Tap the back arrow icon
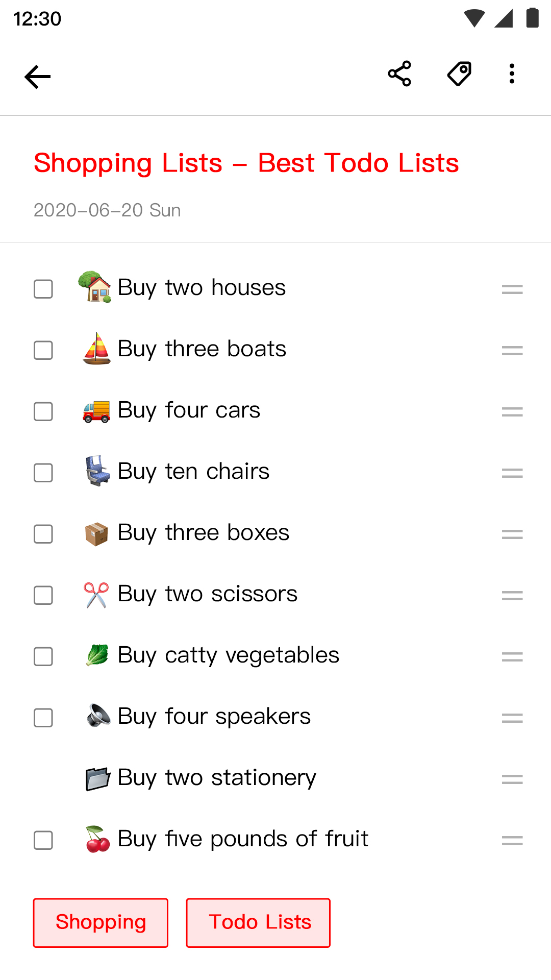The width and height of the screenshot is (551, 980). [x=38, y=77]
